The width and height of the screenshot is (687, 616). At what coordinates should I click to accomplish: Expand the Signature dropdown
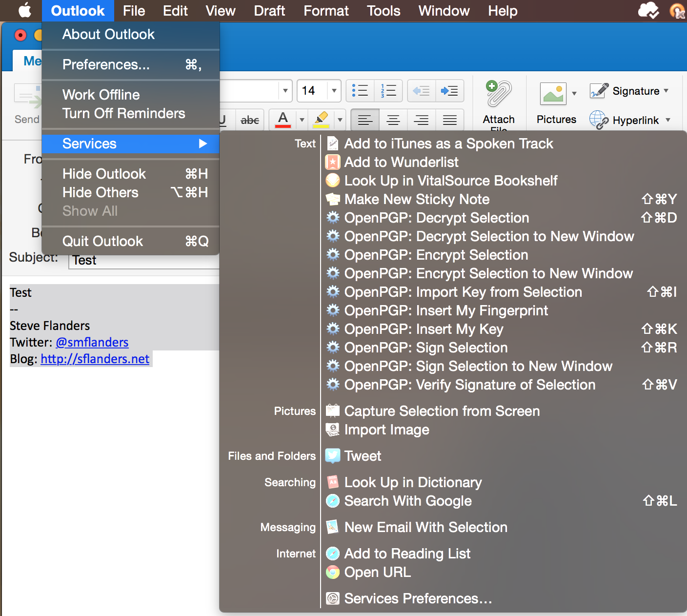(666, 91)
